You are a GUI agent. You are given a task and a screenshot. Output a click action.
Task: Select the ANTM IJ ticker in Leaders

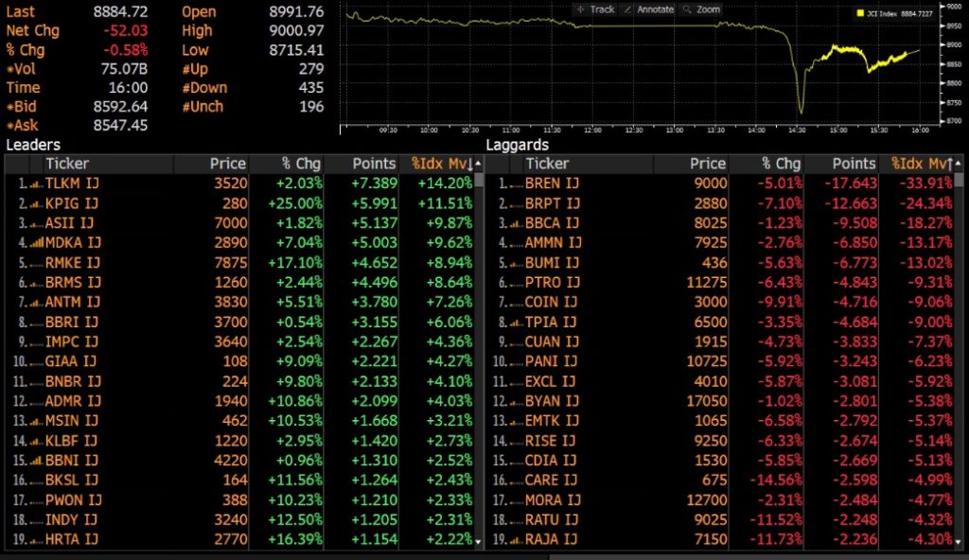tap(73, 303)
